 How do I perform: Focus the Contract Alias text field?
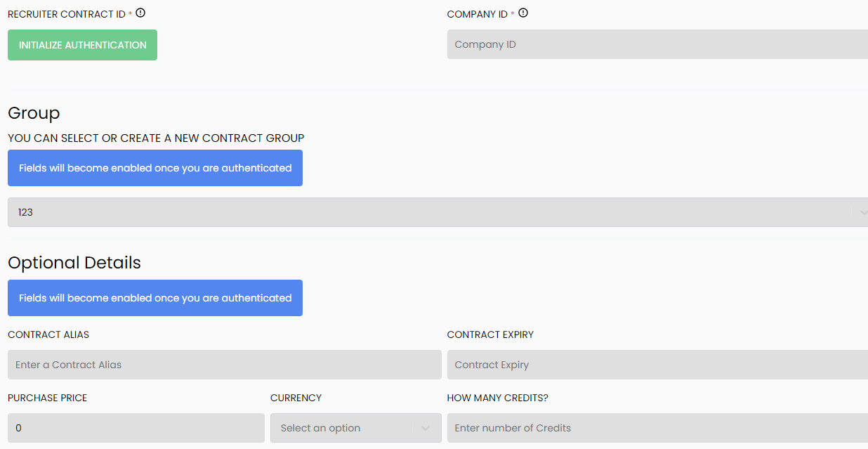pos(225,365)
